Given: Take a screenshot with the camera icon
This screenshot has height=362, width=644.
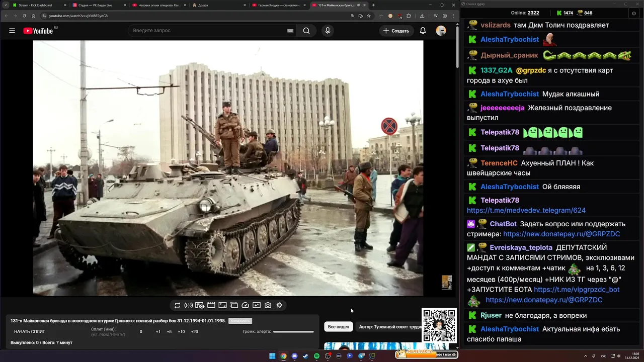Looking at the screenshot, I should 268,305.
